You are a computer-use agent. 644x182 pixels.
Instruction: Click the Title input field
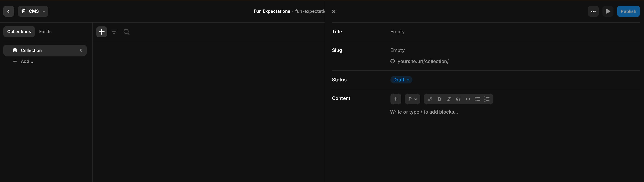397,32
